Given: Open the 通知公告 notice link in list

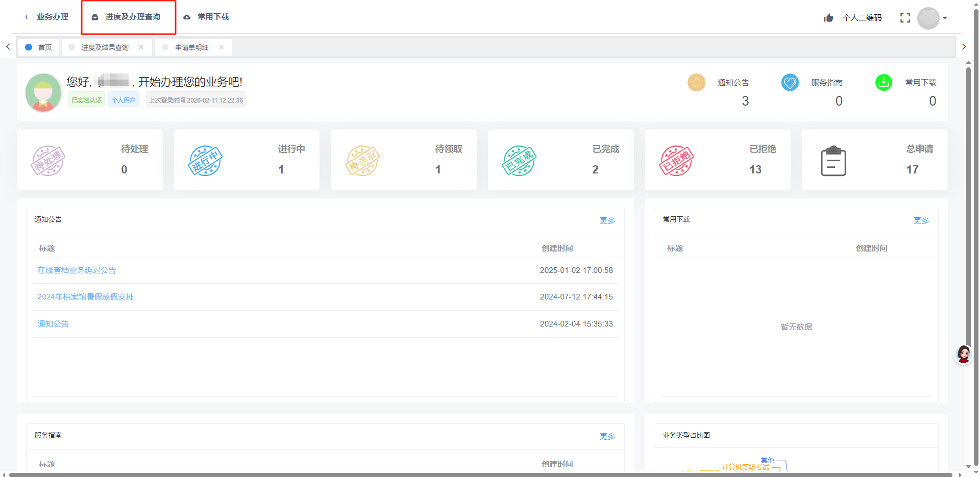Looking at the screenshot, I should [53, 324].
